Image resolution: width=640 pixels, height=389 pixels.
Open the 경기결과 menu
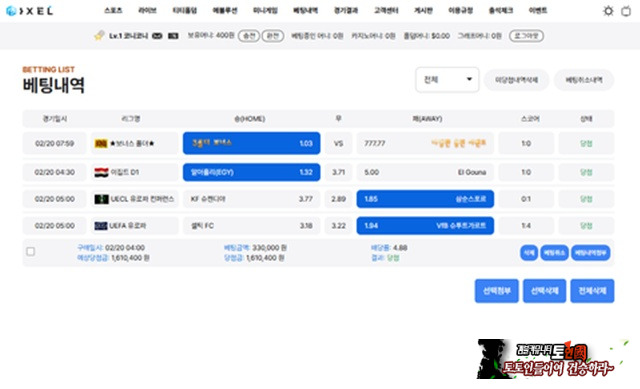point(346,11)
